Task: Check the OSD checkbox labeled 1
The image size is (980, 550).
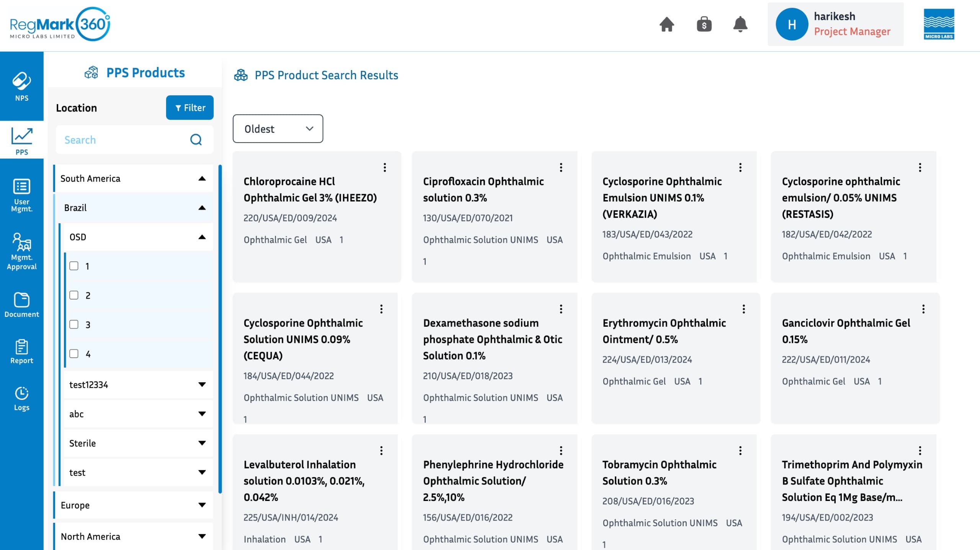Action: coord(74,266)
